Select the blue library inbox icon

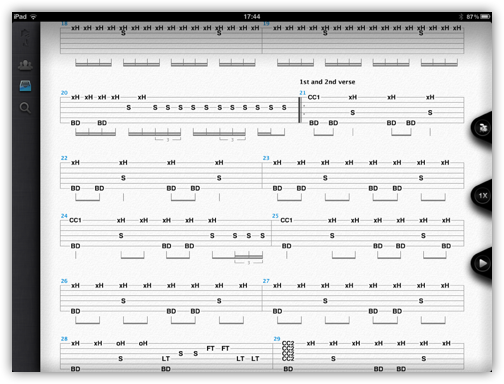25,86
